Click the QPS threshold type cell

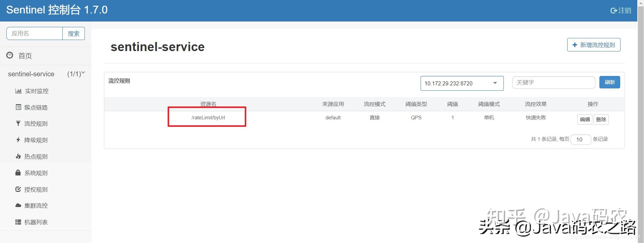[416, 118]
